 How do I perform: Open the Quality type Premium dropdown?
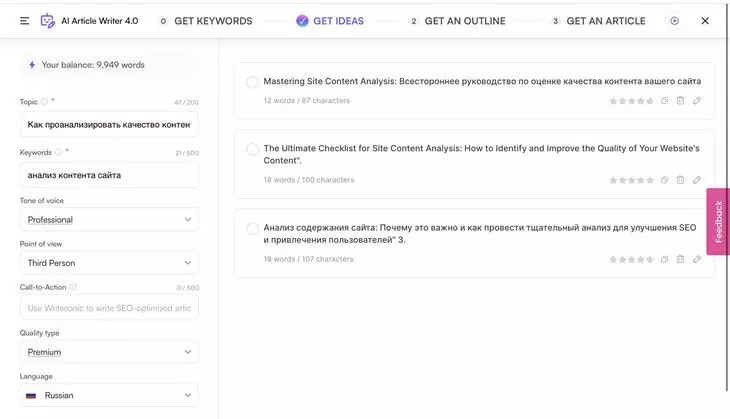click(109, 352)
